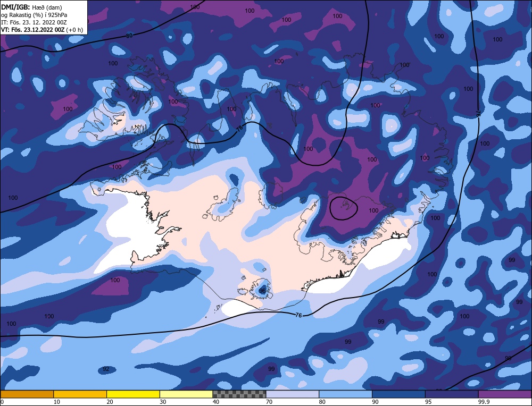The image size is (532, 406).
Task: Click the 'IT: Fös. 23. 12. 2022 00Z' line
Action: [x=34, y=22]
